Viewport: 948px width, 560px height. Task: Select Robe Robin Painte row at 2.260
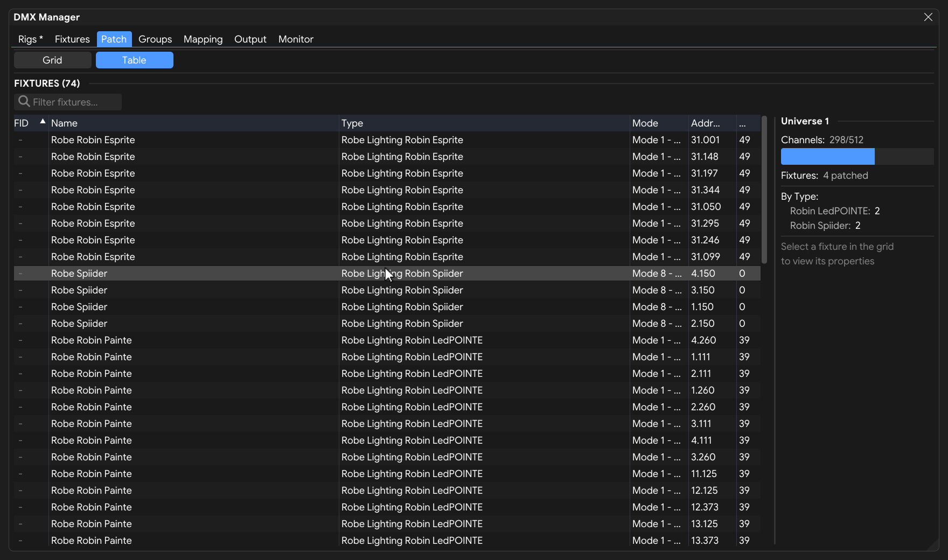pyautogui.click(x=387, y=407)
